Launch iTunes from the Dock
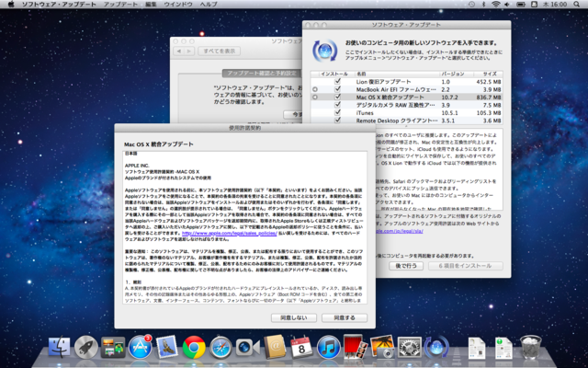Viewport: 588px width, 368px height. click(x=329, y=347)
